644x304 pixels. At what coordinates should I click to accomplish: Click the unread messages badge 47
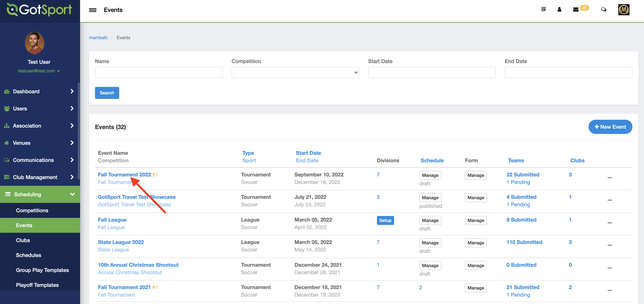coord(584,8)
